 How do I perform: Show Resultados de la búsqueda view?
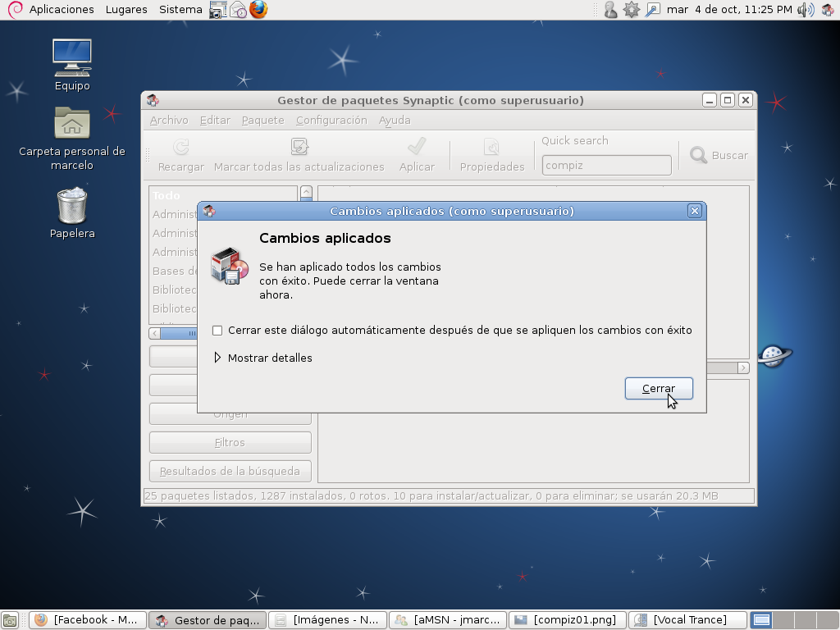(230, 471)
